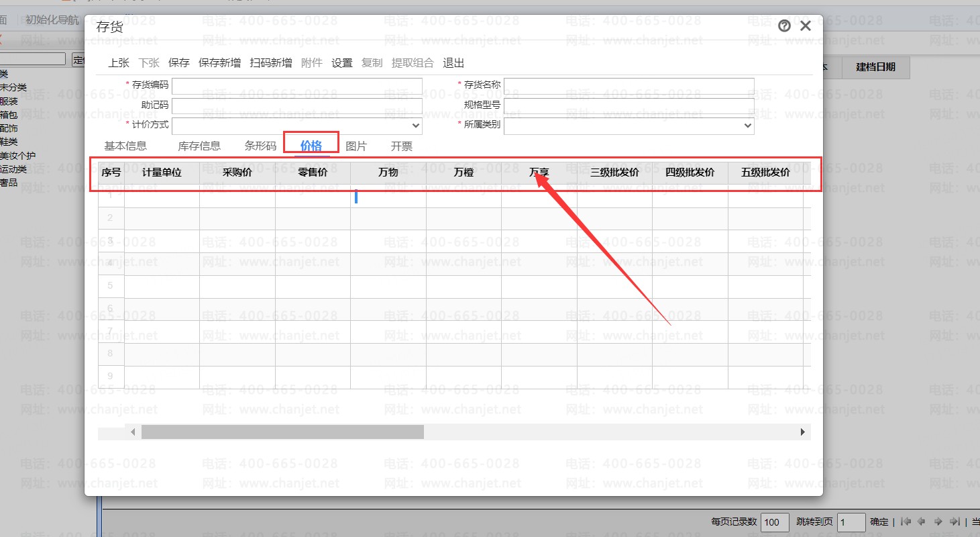Focus the 助记码 input field
The width and height of the screenshot is (980, 537).
point(297,106)
